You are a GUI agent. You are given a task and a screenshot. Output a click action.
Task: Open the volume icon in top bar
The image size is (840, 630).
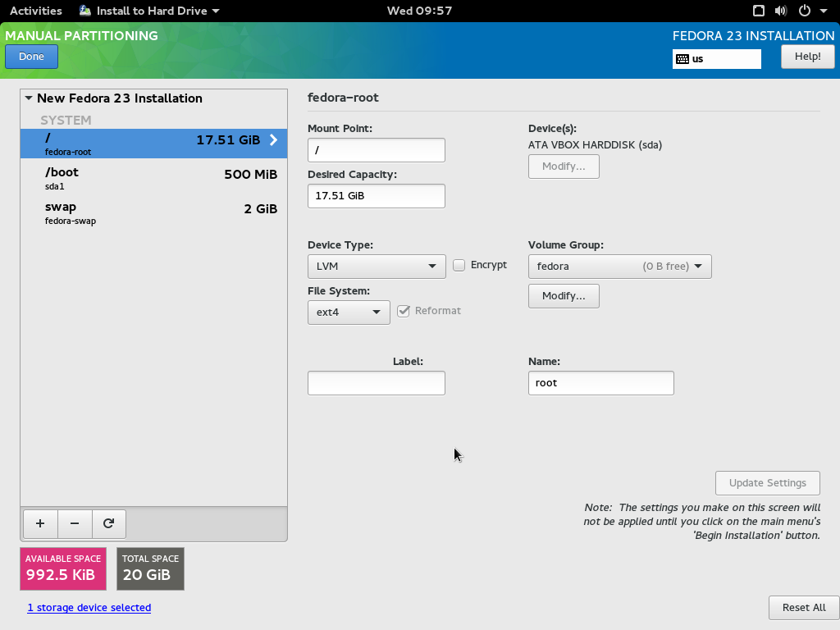[780, 11]
